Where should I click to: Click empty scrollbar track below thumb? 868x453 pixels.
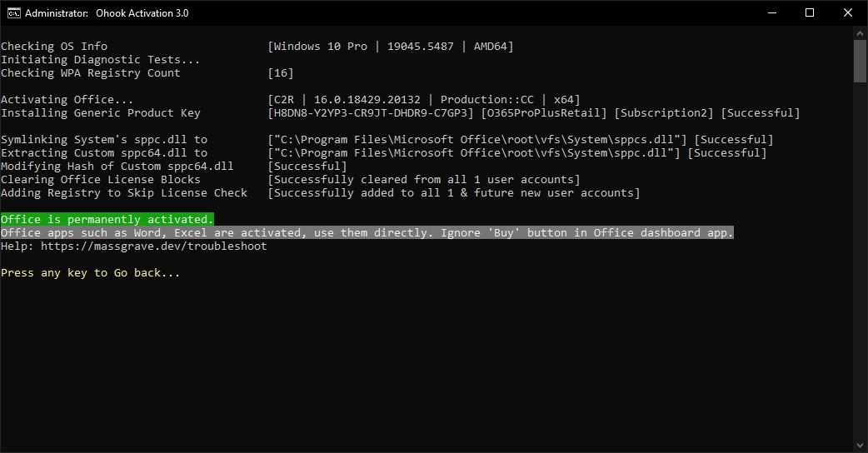click(860, 260)
